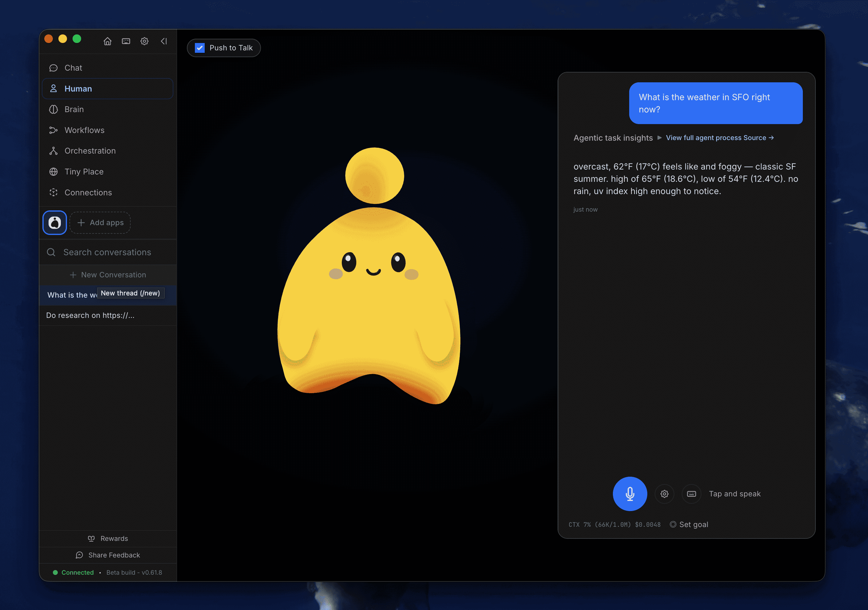Open Orchestration in the sidebar

click(x=107, y=151)
